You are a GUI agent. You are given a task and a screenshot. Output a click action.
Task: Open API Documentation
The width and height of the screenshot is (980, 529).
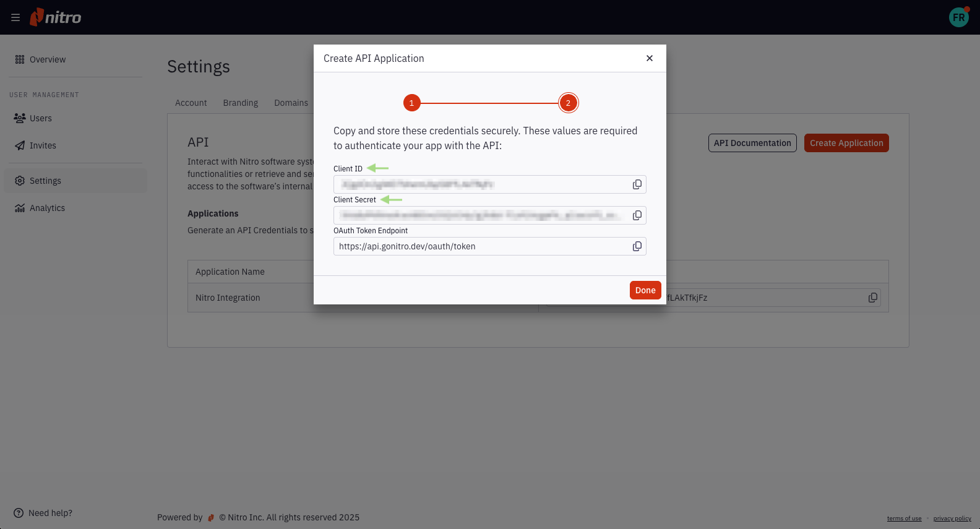point(752,143)
